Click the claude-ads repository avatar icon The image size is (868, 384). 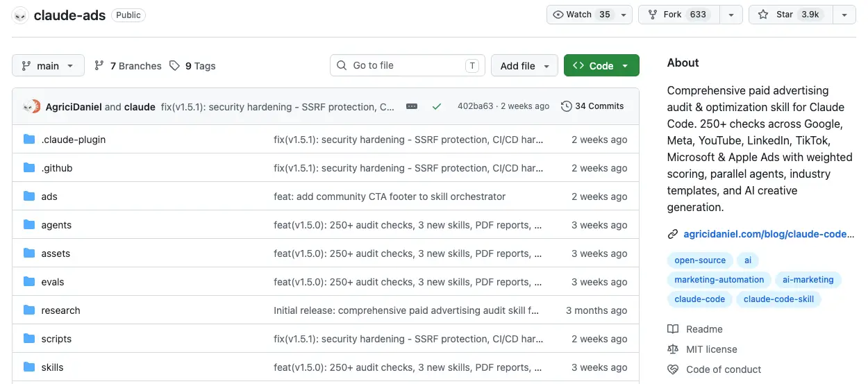point(20,15)
